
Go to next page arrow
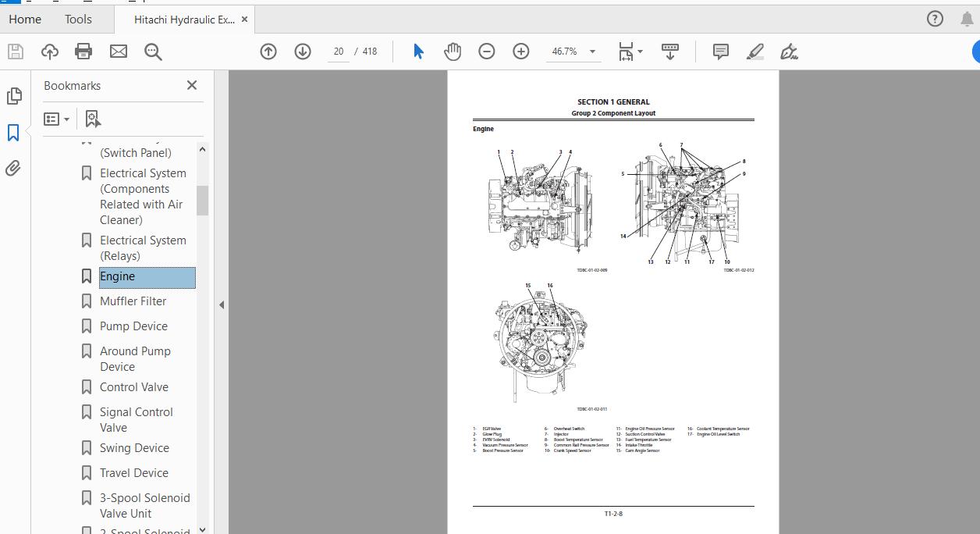pos(303,52)
